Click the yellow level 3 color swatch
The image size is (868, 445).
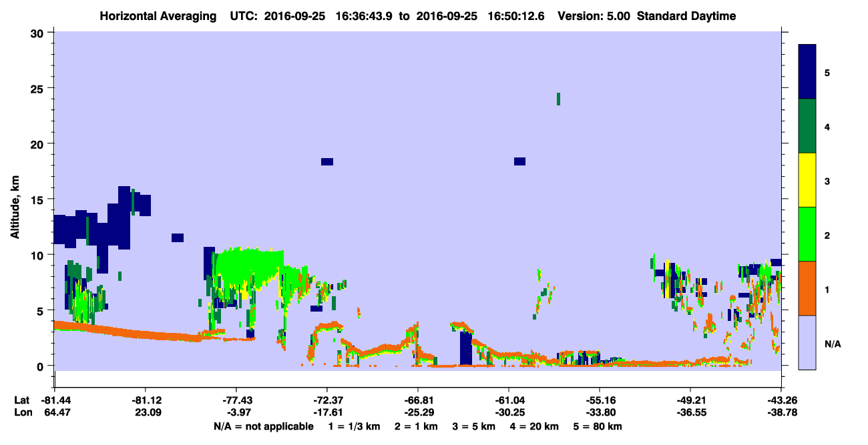pos(807,180)
